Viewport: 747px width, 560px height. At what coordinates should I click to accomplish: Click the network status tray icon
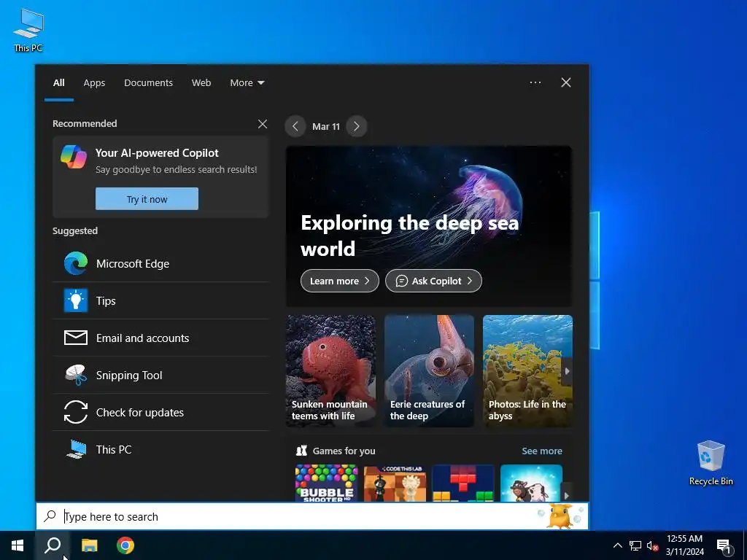point(635,545)
